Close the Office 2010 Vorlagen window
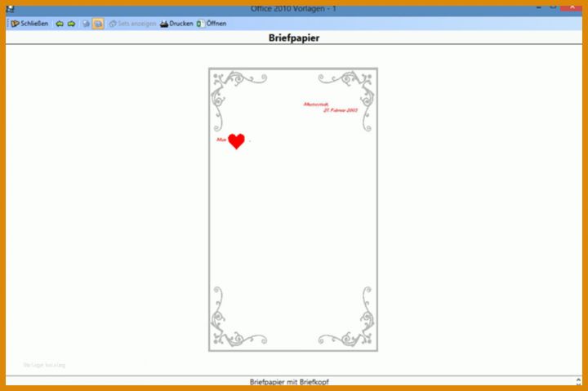Image resolution: width=588 pixels, height=391 pixels. (x=572, y=7)
